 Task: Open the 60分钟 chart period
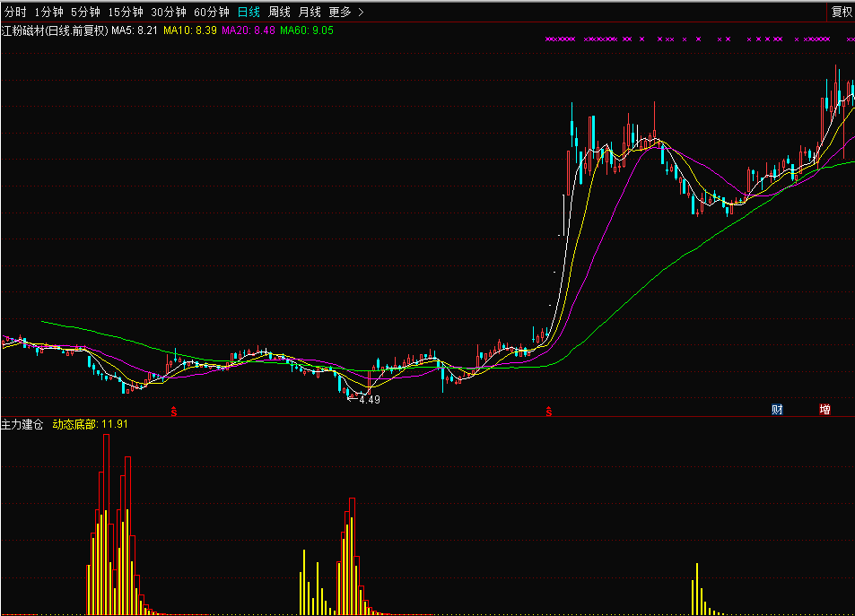click(x=211, y=12)
